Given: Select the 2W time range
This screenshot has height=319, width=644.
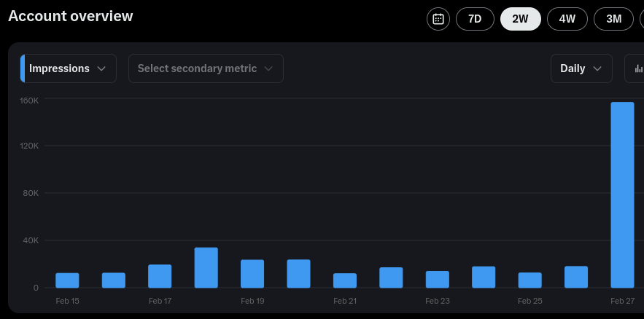Looking at the screenshot, I should 520,19.
